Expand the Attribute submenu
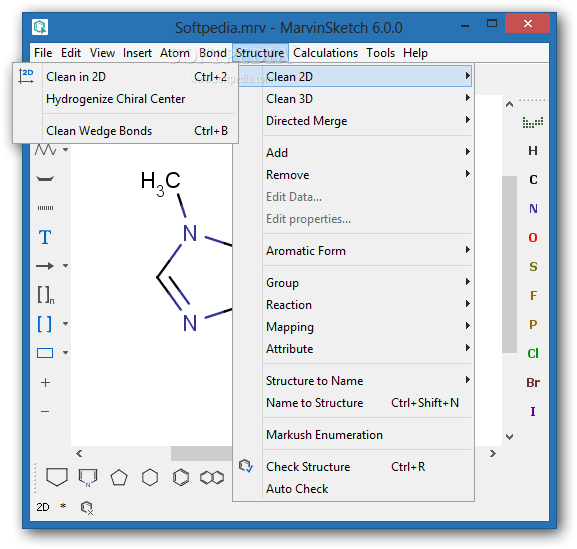Screen dimensions: 577x549 [354, 348]
